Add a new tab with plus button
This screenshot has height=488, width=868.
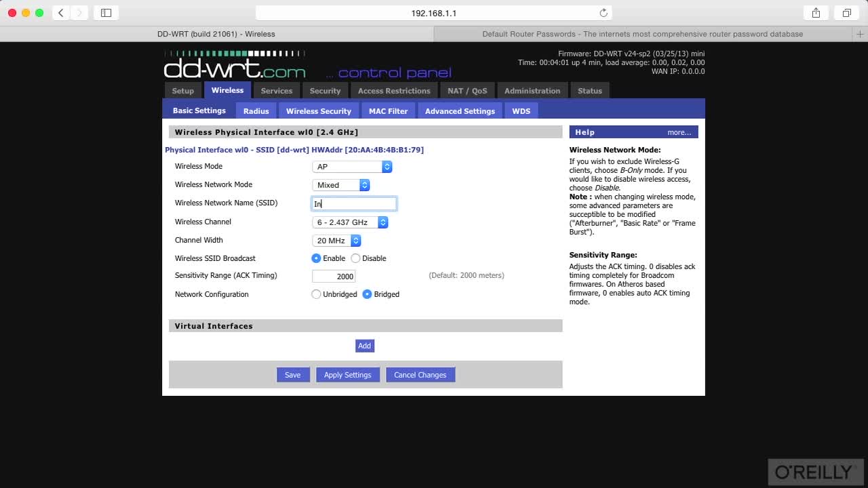click(861, 34)
